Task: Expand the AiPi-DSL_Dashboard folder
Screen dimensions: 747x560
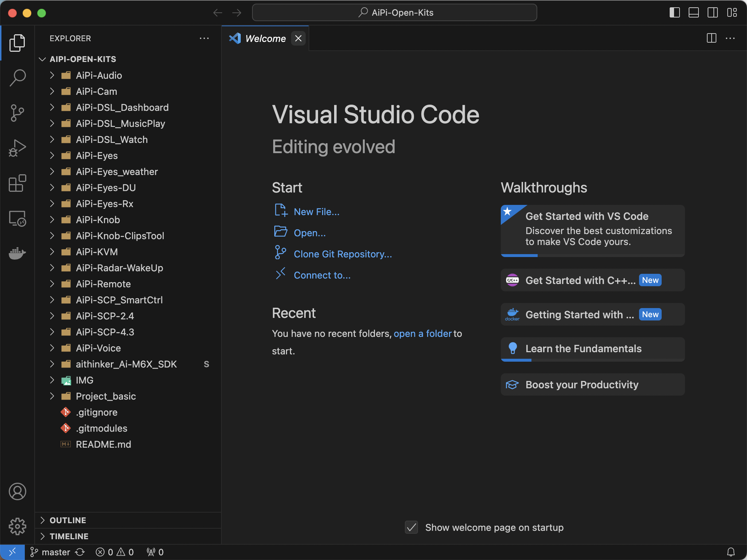Action: pyautogui.click(x=52, y=107)
